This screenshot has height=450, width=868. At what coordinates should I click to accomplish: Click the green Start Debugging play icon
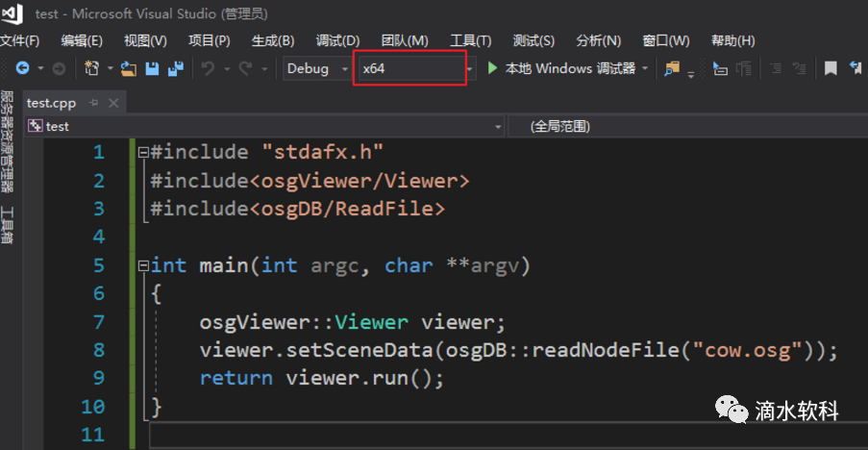[492, 68]
